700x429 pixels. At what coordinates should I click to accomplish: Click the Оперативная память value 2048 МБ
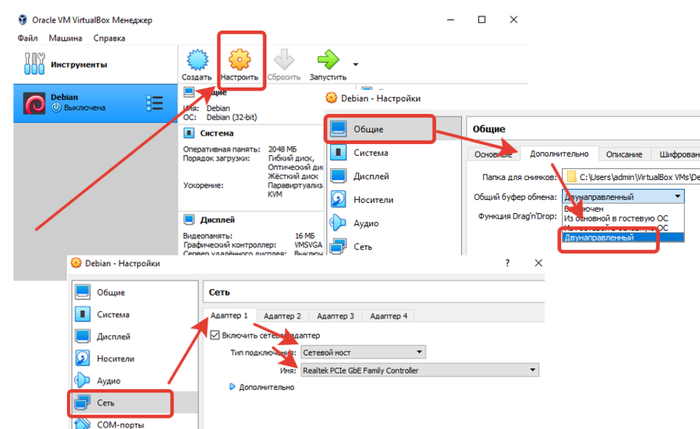tap(282, 149)
